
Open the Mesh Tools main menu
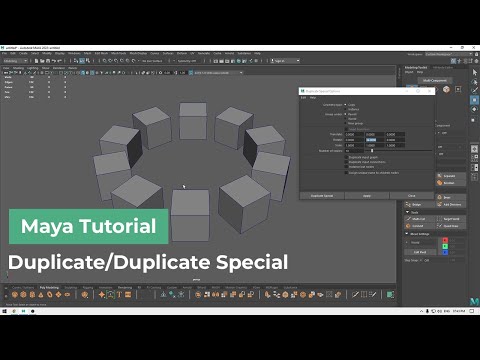tap(119, 53)
